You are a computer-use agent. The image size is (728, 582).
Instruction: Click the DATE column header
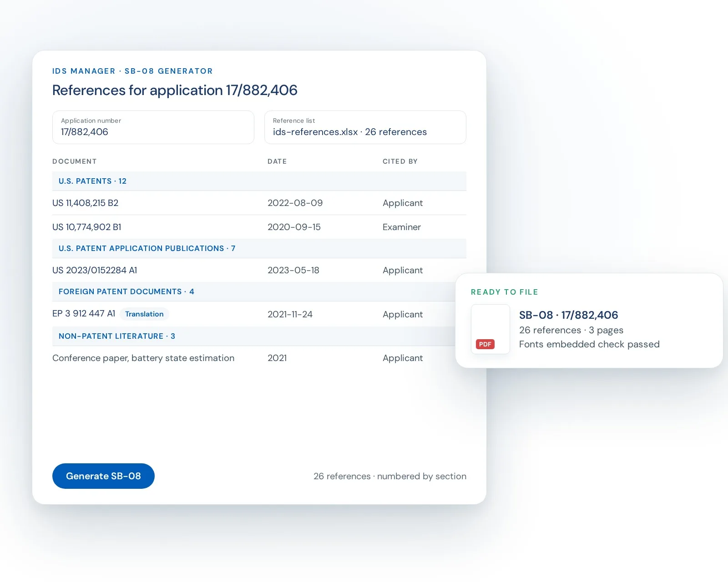click(x=277, y=161)
